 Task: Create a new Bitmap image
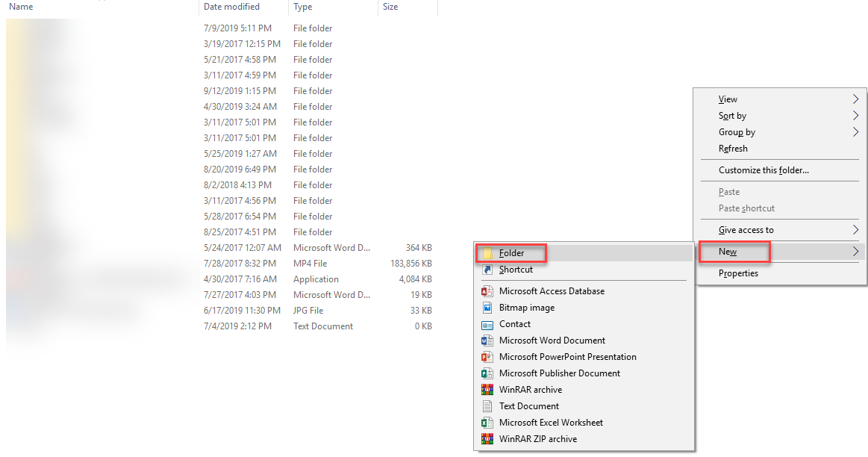pyautogui.click(x=584, y=308)
